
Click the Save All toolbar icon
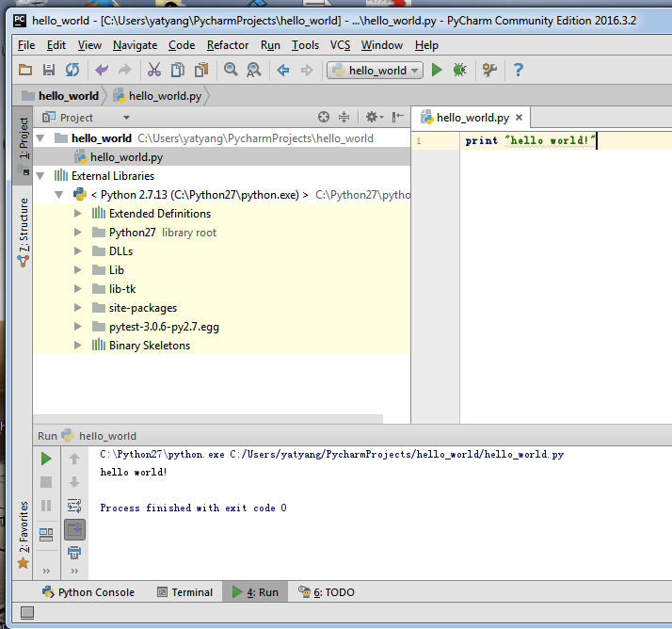[49, 70]
